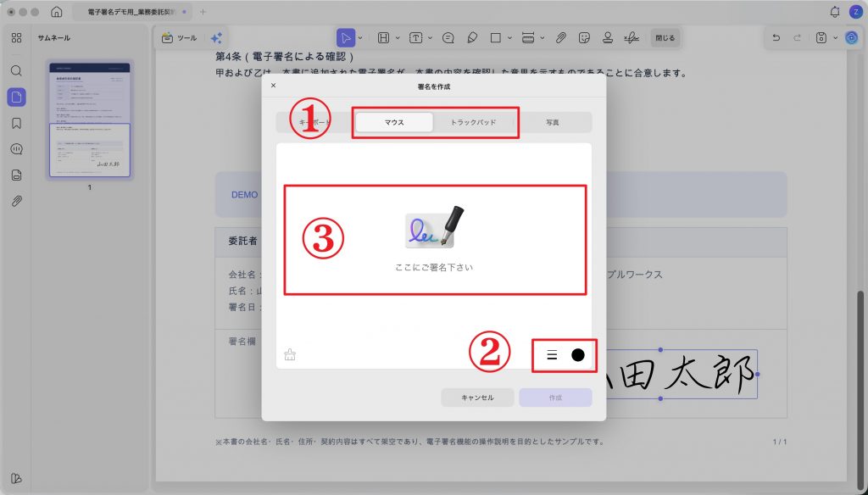Select the signature tool icon in toolbar

(x=632, y=37)
